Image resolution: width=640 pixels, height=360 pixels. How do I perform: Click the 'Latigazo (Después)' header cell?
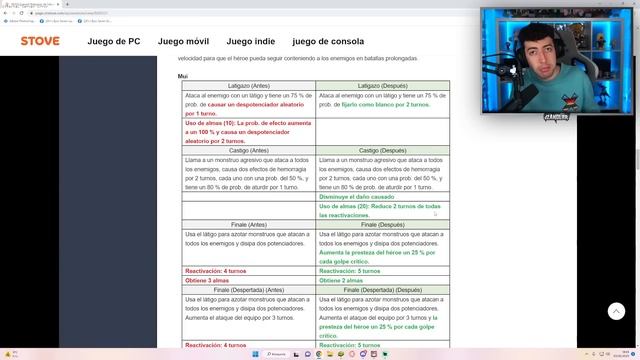[382, 86]
